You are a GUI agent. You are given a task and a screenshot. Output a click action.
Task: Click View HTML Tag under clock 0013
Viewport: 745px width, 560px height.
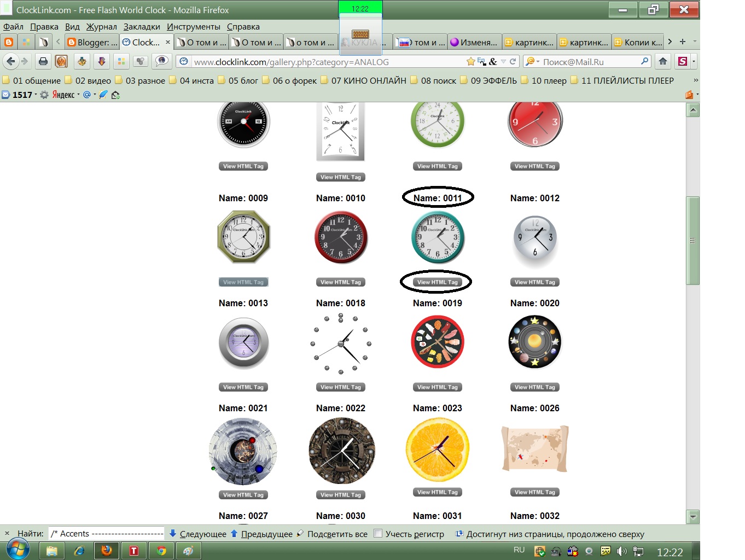point(243,282)
